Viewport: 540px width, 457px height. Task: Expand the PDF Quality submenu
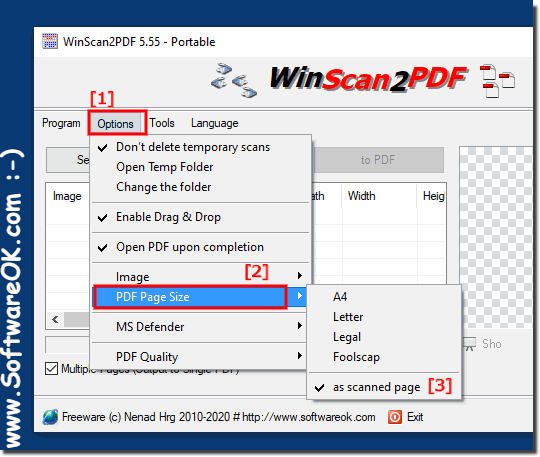[x=200, y=356]
